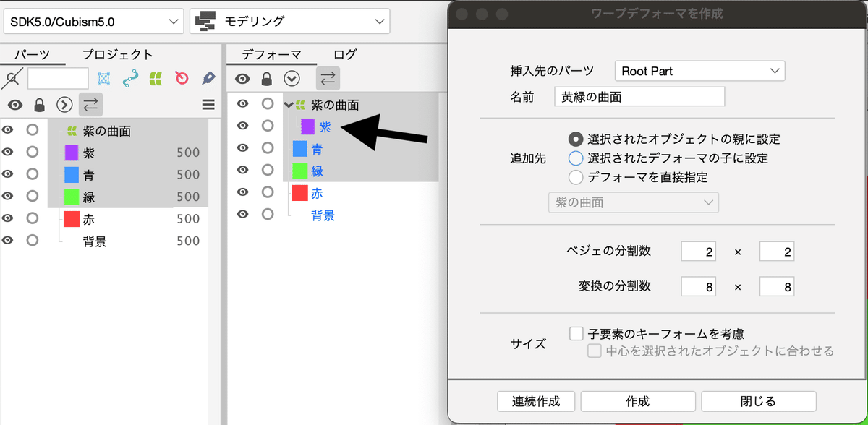Click the eye icon in the Parts panel toolbar

point(15,105)
